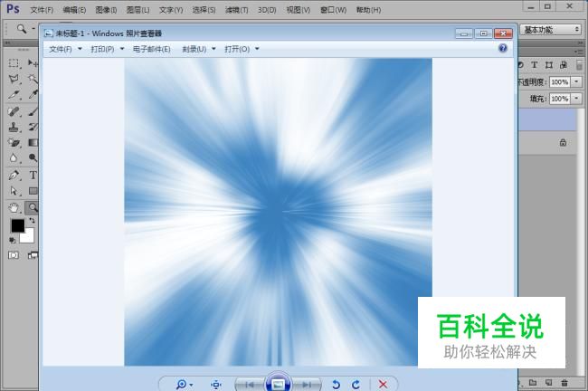The width and height of the screenshot is (588, 391).
Task: Open the layers panel options menu
Action: (579, 52)
